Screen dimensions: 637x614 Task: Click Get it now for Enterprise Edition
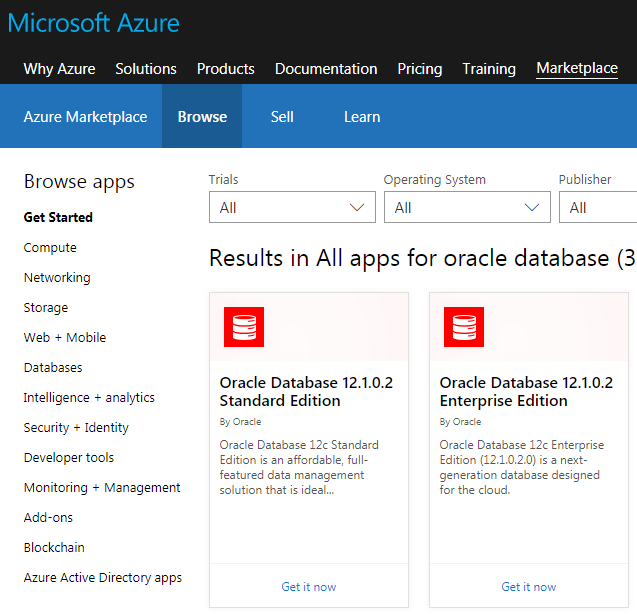529,587
